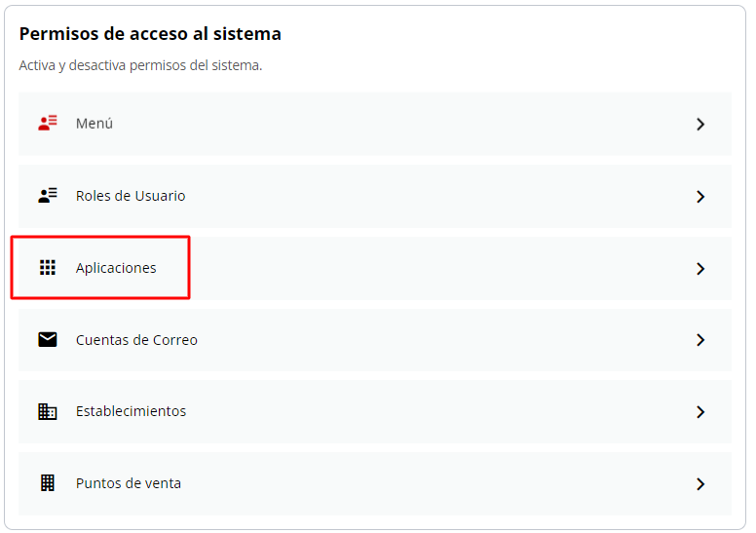Click the Establecimientos building icon
Viewport: 756px width, 533px height.
[48, 411]
